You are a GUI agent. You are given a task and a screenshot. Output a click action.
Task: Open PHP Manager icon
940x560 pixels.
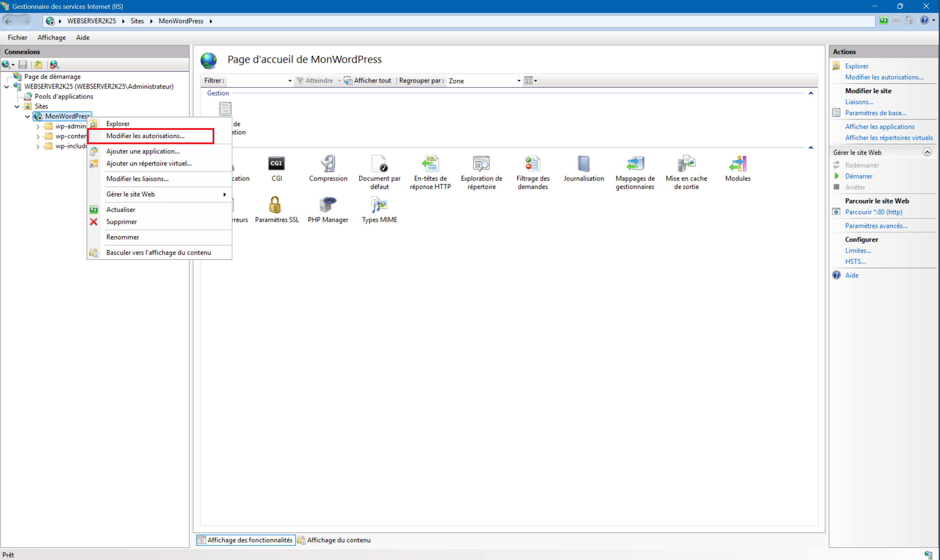[327, 205]
